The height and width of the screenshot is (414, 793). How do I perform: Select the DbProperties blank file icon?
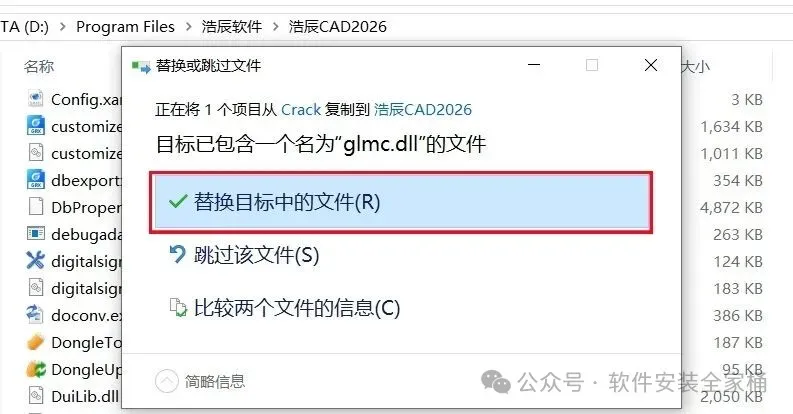pyautogui.click(x=35, y=207)
